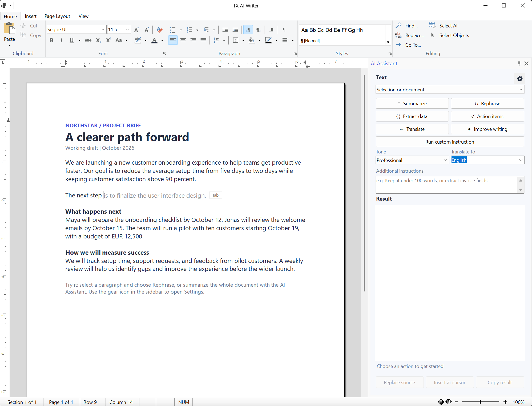Toggle italic formatting
The width and height of the screenshot is (532, 406).
coord(61,40)
